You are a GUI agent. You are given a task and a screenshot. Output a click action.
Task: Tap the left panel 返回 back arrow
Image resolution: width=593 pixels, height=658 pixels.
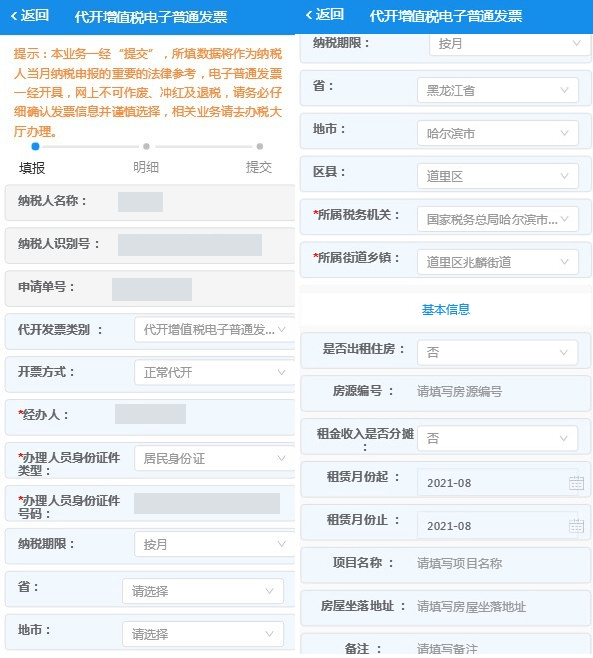click(x=29, y=16)
